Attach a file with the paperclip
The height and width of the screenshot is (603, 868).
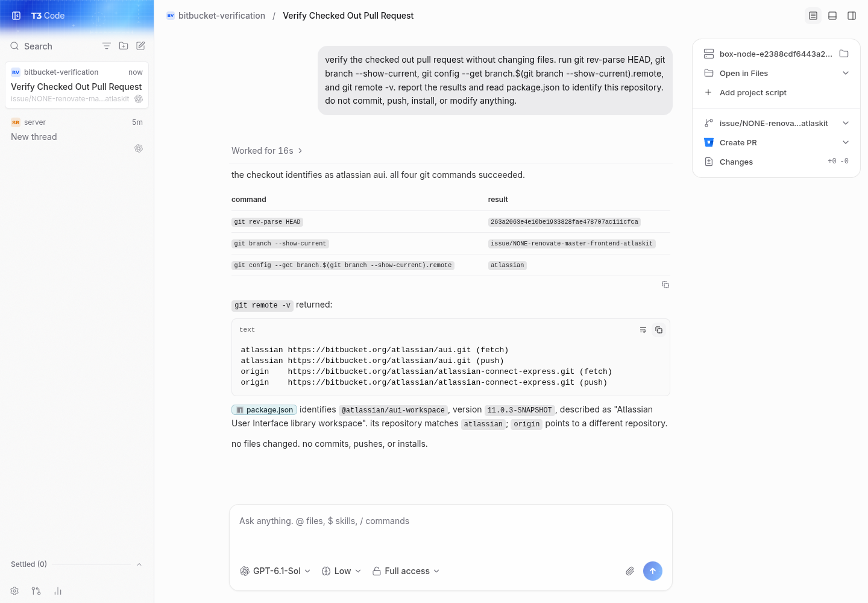pos(630,571)
